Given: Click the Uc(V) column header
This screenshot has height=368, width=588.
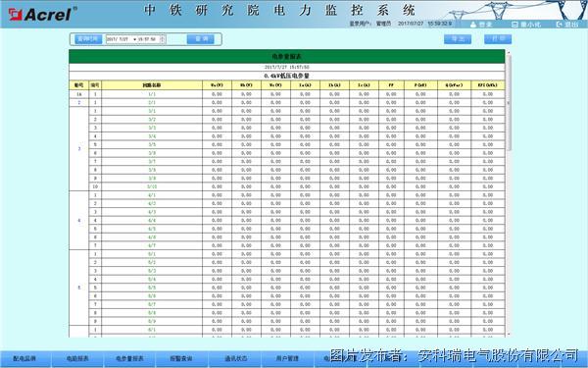Looking at the screenshot, I should [275, 85].
